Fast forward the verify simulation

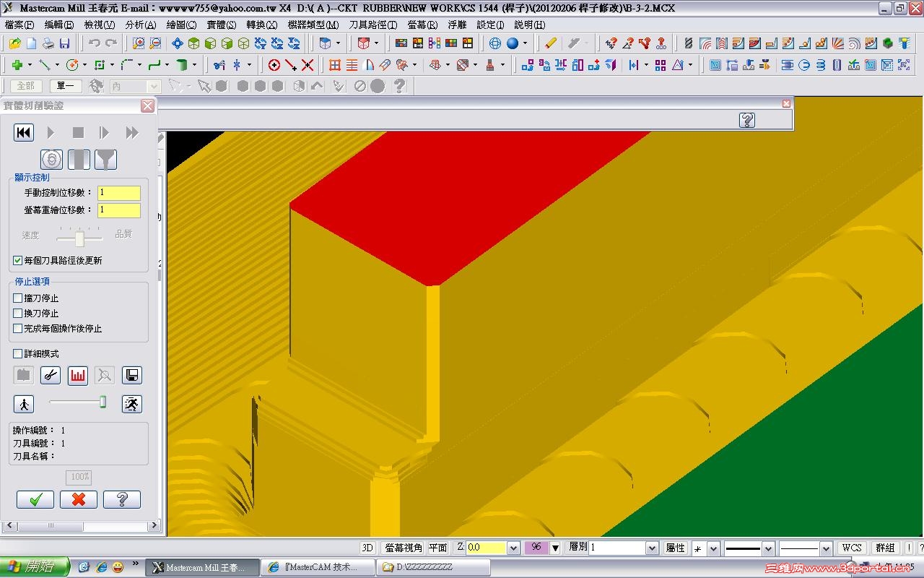(x=131, y=132)
